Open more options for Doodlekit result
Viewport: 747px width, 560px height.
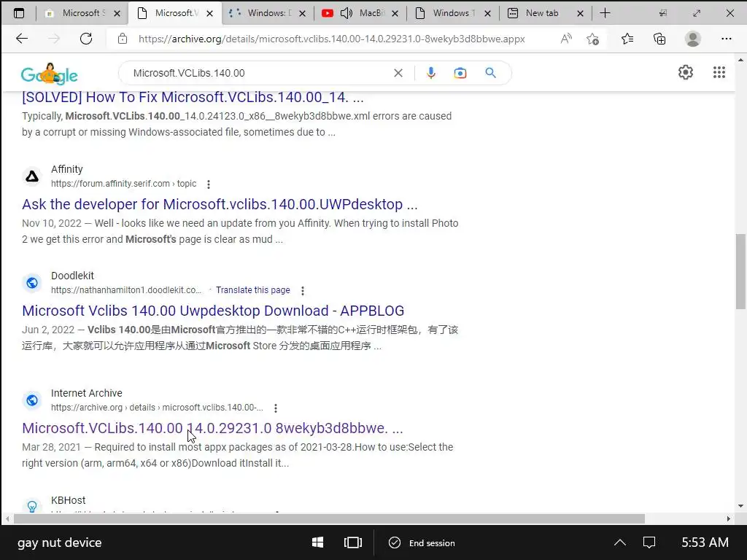tap(303, 290)
